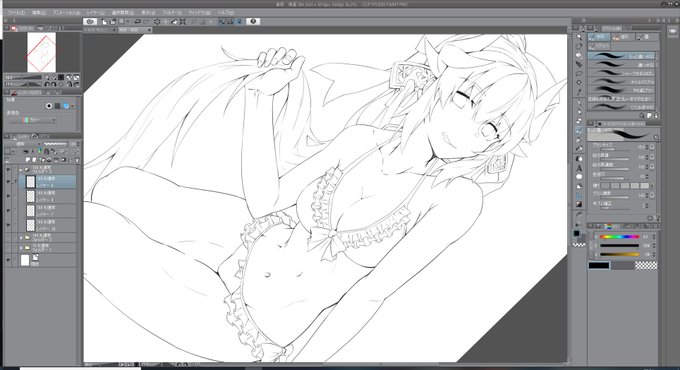Select the blue Ruler tool

pyautogui.click(x=579, y=196)
